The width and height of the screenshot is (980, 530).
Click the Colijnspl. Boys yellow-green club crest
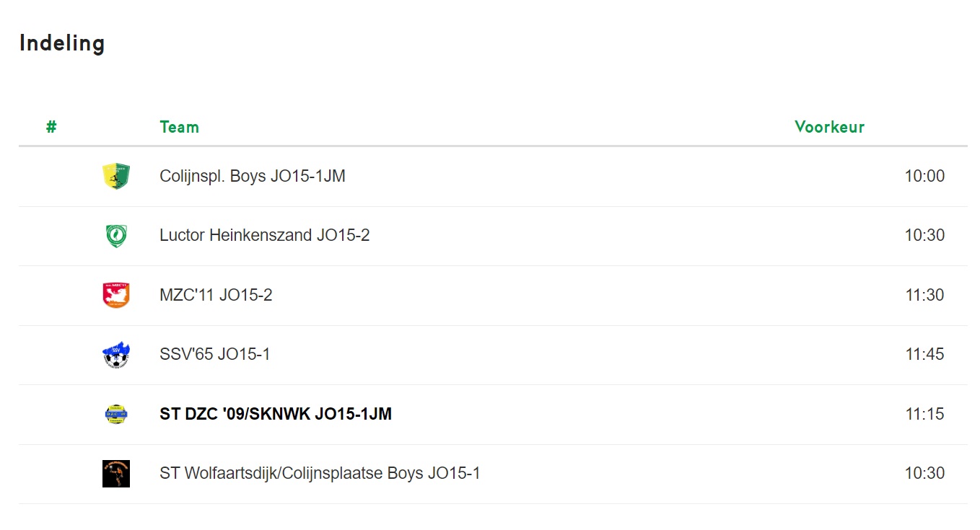coord(116,177)
